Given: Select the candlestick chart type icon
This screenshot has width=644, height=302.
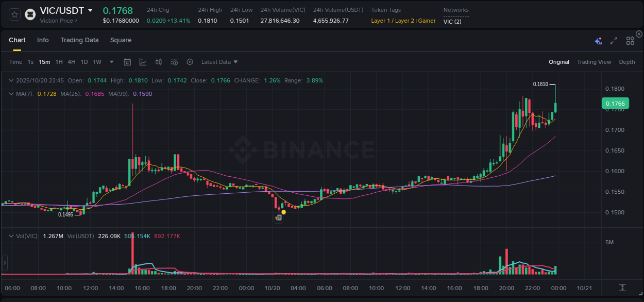Looking at the screenshot, I should point(158,61).
